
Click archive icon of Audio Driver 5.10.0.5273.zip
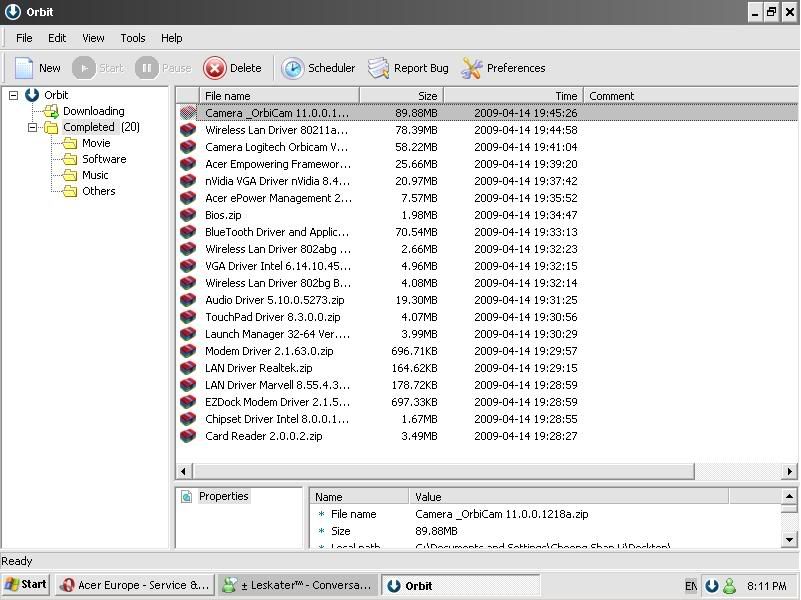pos(188,300)
